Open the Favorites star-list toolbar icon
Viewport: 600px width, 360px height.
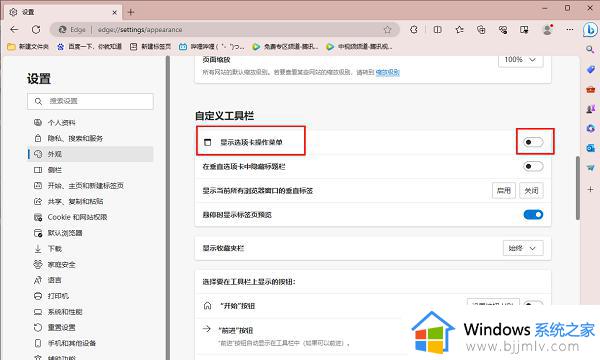point(459,29)
